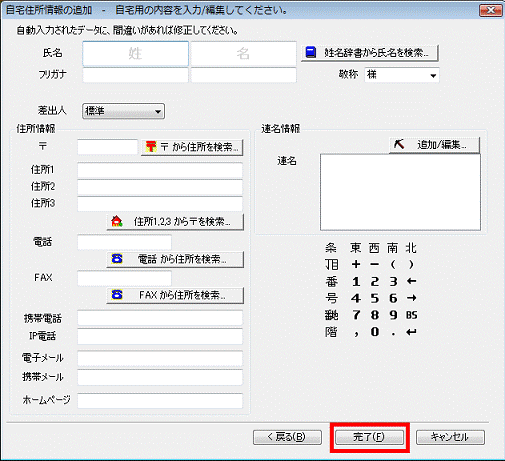Click the enter return-arrow keypad key
This screenshot has height=461, width=505.
412,332
